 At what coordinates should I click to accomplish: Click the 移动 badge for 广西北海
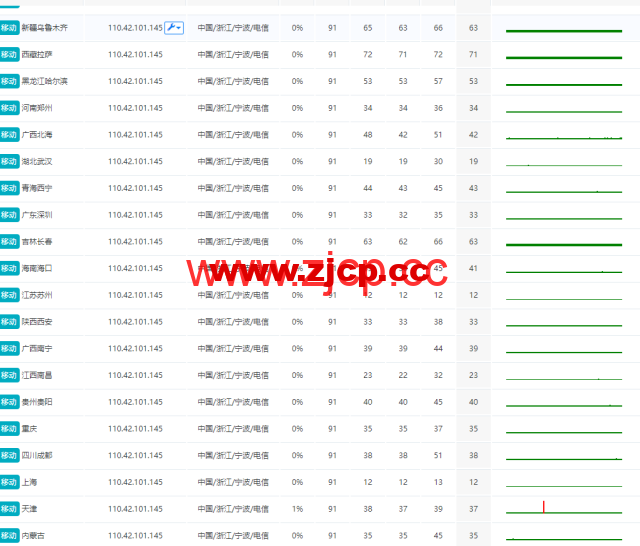pos(9,135)
